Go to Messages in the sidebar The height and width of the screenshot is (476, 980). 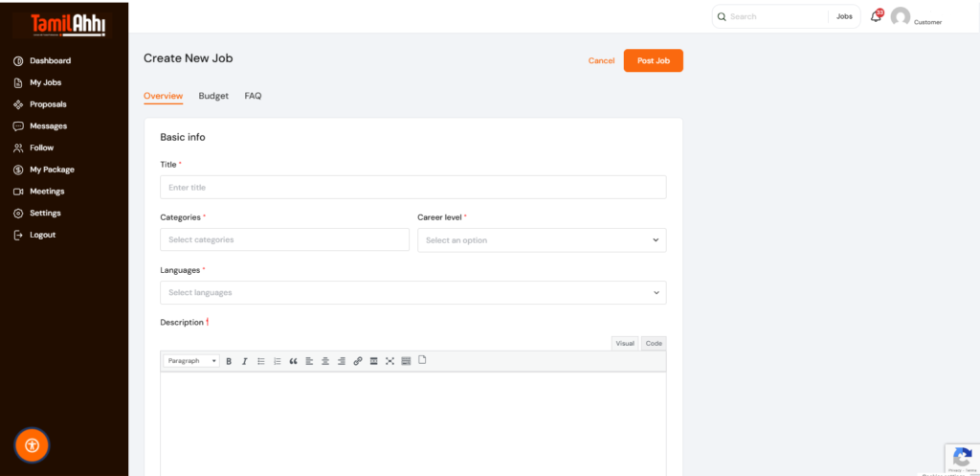(x=48, y=126)
